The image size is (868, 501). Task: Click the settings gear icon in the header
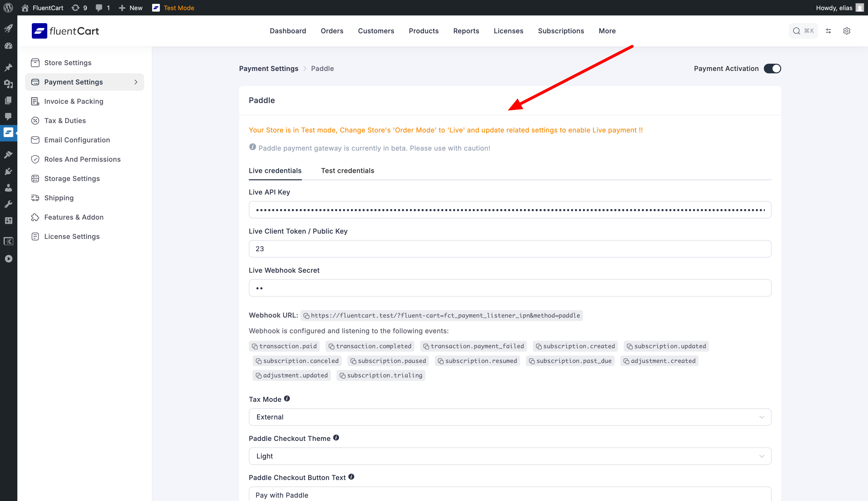tap(846, 31)
